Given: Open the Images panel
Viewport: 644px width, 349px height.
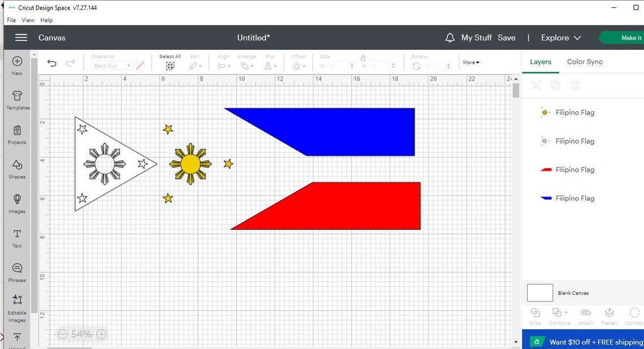Looking at the screenshot, I should tap(17, 203).
